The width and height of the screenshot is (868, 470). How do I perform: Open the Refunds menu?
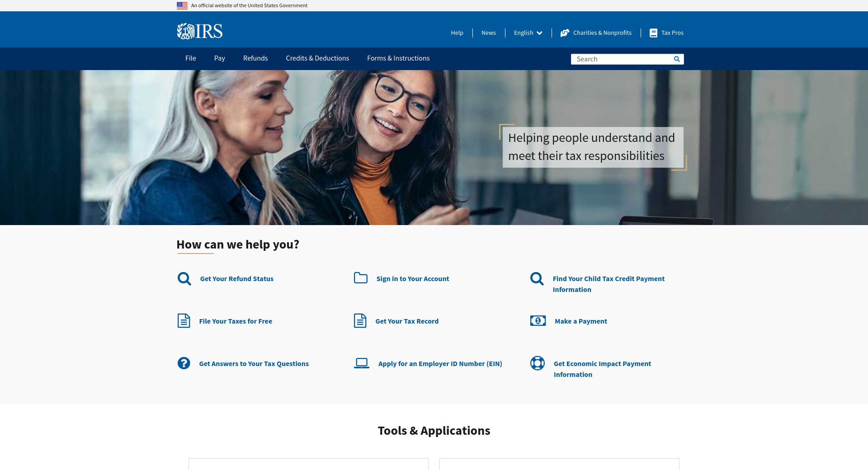[255, 58]
